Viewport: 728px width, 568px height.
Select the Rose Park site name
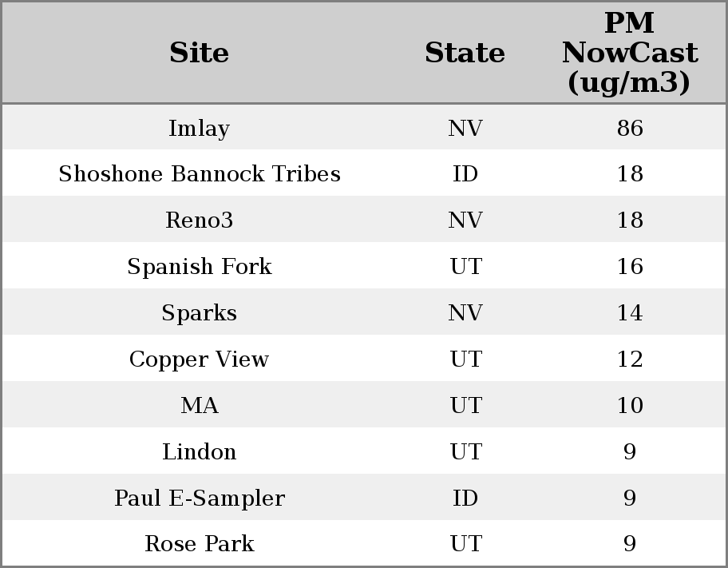point(199,544)
